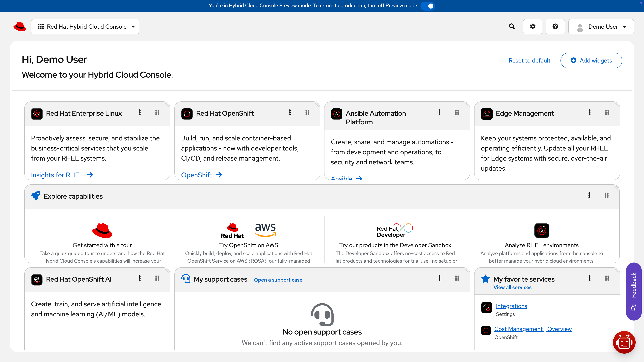644x362 pixels.
Task: Click the Red Hat fedora logo
Action: tap(20, 26)
